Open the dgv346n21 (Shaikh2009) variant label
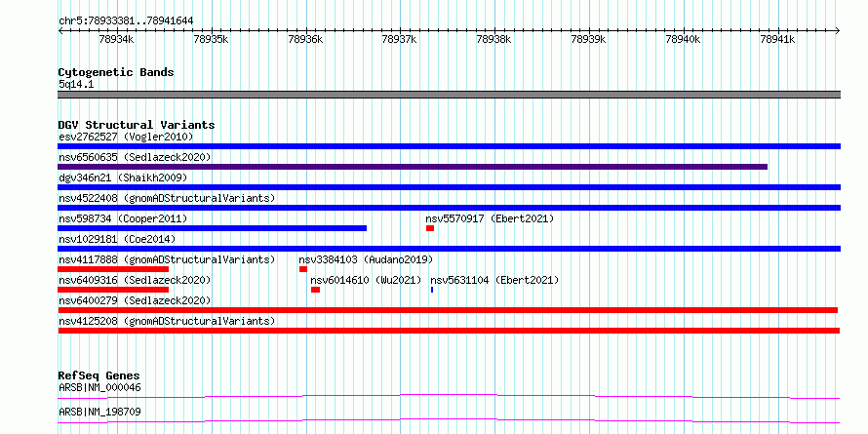The height and width of the screenshot is (434, 868). point(123,178)
